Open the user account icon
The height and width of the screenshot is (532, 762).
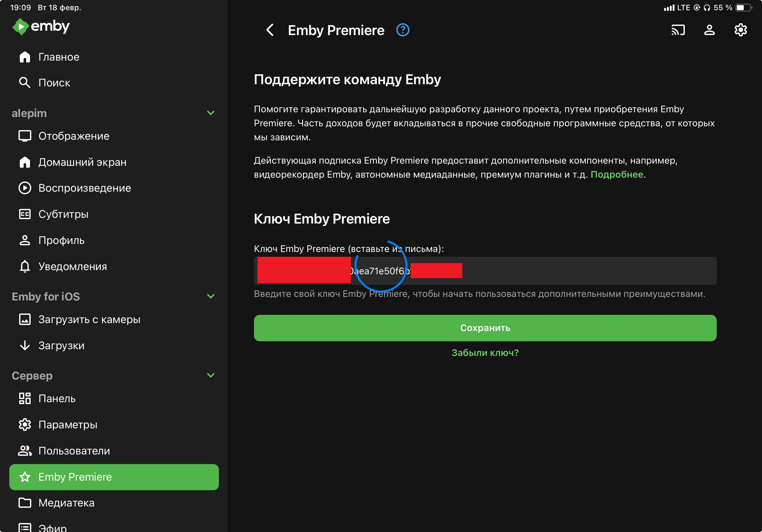click(709, 30)
